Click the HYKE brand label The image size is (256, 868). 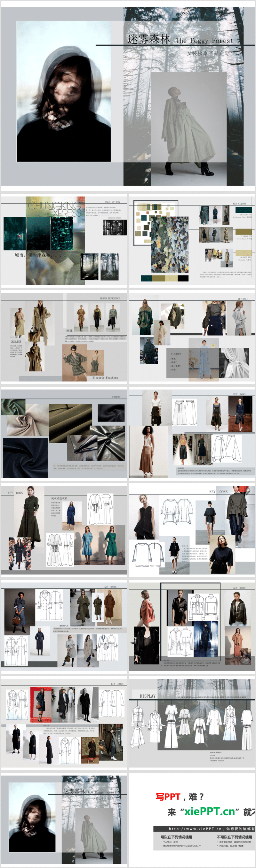[69, 330]
